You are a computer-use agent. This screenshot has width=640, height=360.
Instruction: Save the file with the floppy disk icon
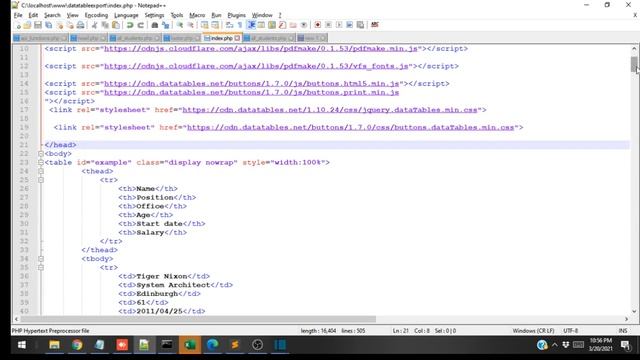point(38,25)
